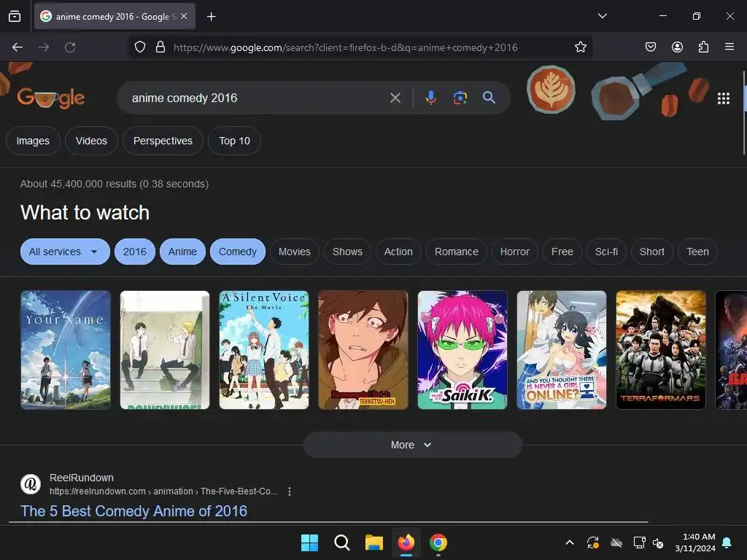Open tracking protection shield icon
The image size is (747, 560).
(x=139, y=47)
